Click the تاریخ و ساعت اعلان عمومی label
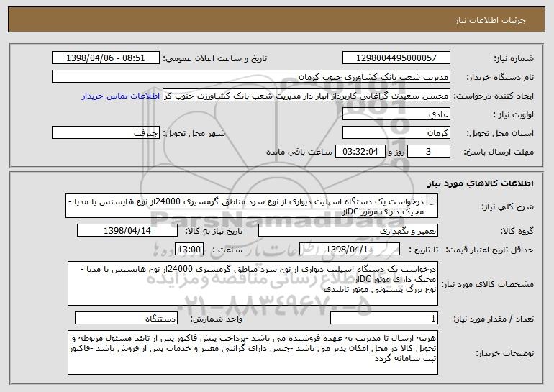The height and width of the screenshot is (392, 554). point(215,58)
